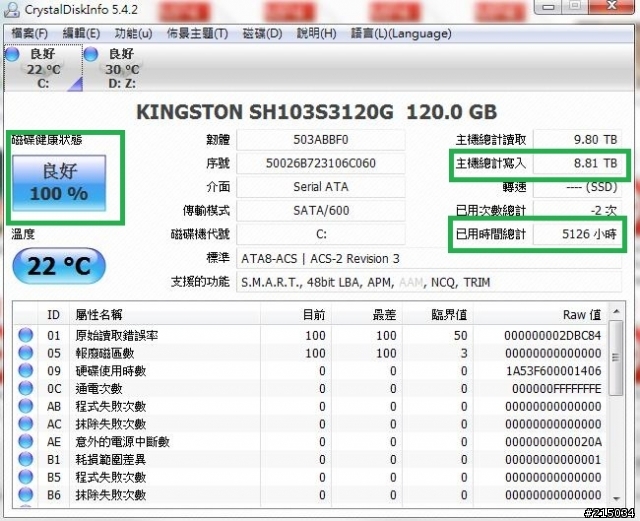This screenshot has width=640, height=521.
Task: Click the blue status orb for drive C:
Action: tap(12, 54)
